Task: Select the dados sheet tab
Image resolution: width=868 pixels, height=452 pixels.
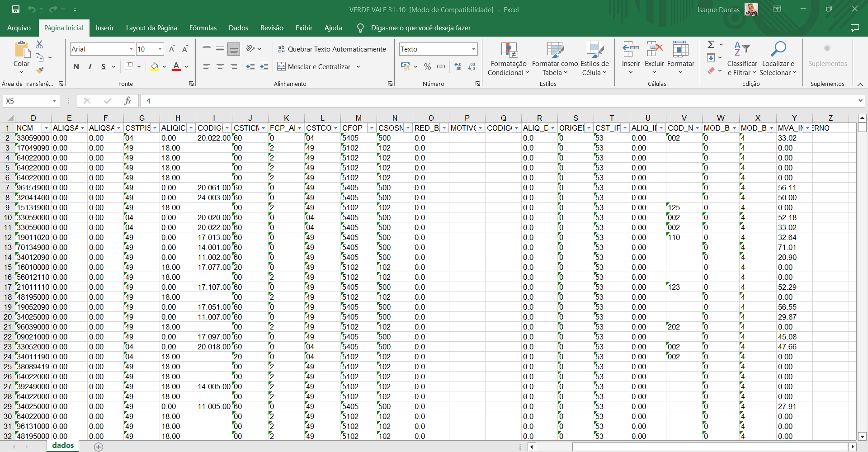Action: [x=63, y=446]
